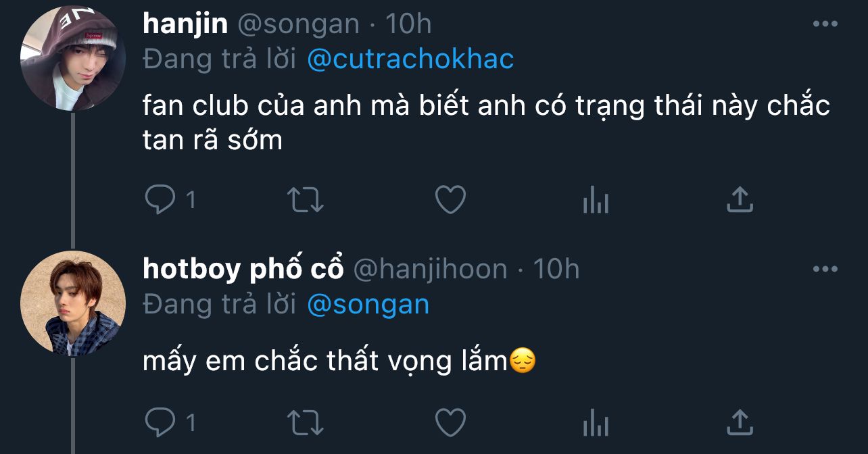Open more options on hanjin's tweet
The width and height of the screenshot is (868, 454).
point(825,24)
